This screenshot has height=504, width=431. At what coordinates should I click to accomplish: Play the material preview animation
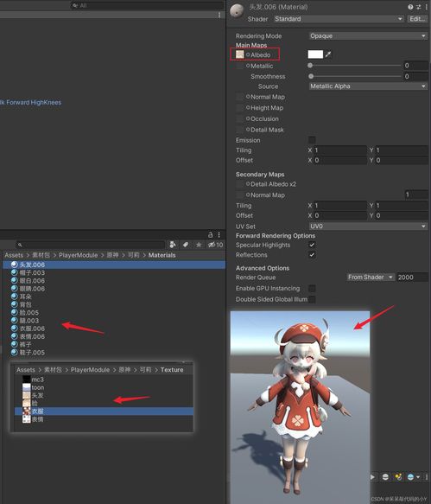(x=372, y=477)
